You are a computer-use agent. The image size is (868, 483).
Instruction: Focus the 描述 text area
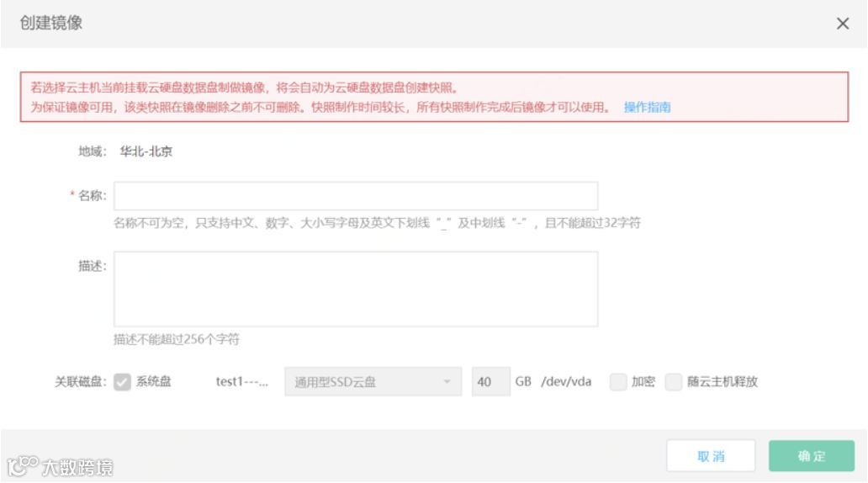coord(356,289)
